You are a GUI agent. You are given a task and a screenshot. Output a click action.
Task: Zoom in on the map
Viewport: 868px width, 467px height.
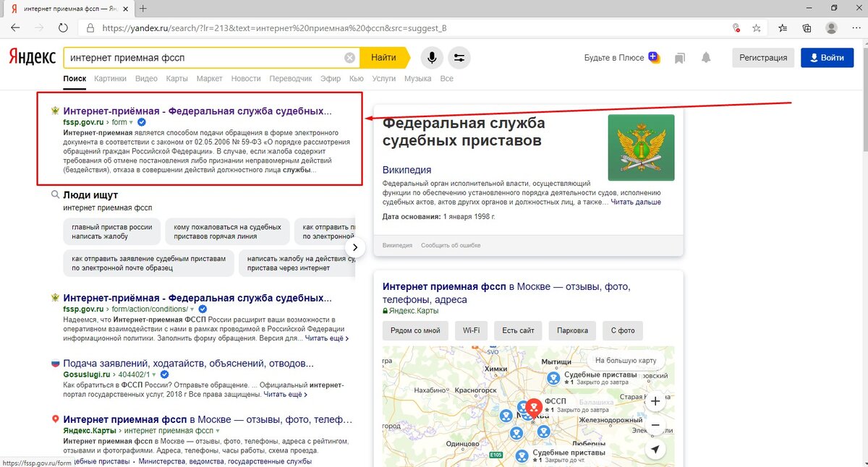655,400
